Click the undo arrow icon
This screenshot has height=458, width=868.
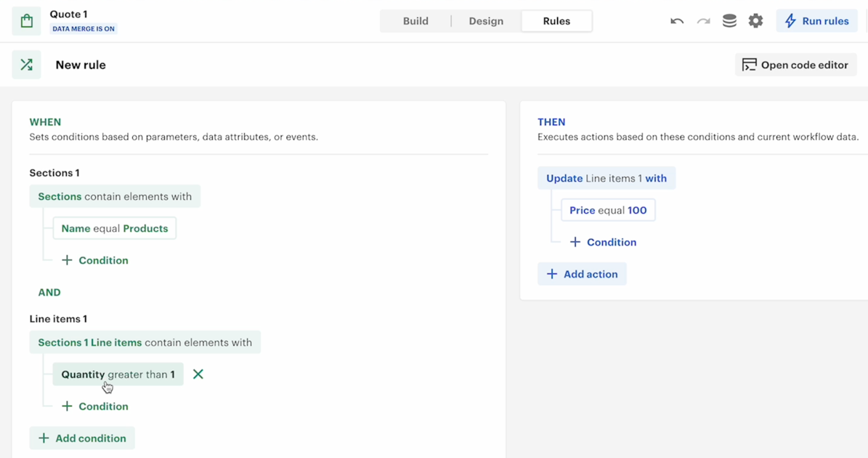676,20
